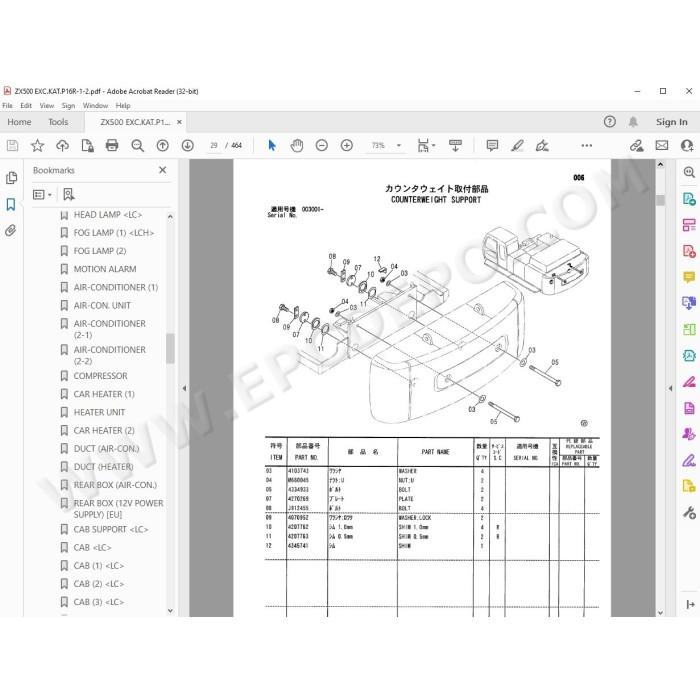Open the Find text search tool
700x700 pixels.
point(138,146)
